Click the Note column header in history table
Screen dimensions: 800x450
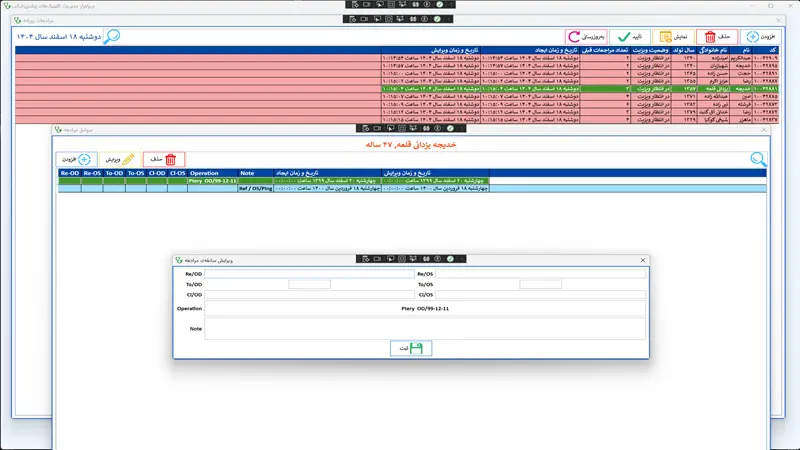tap(255, 173)
